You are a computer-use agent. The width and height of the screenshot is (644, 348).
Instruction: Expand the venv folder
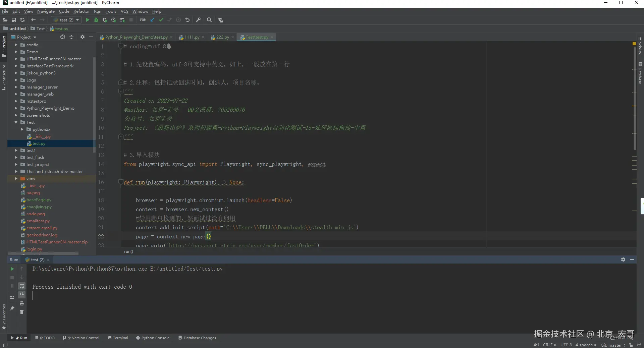pyautogui.click(x=16, y=179)
